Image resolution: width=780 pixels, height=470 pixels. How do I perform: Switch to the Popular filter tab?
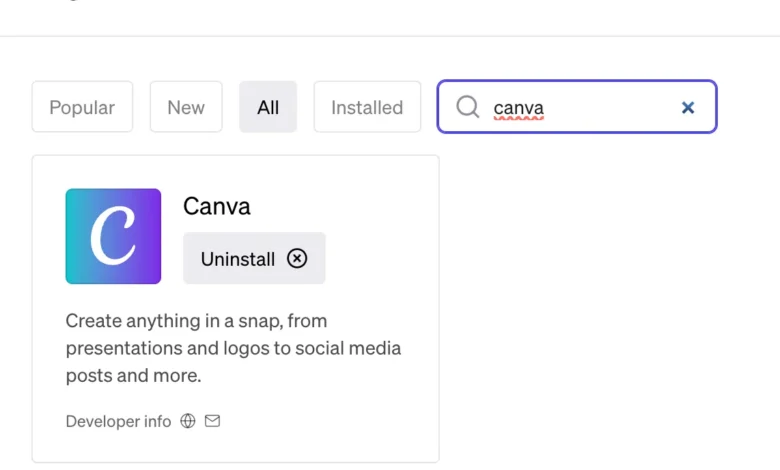[82, 107]
